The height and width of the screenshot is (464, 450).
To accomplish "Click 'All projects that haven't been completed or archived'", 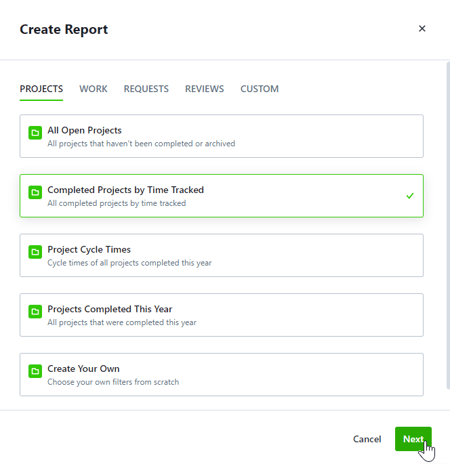I will 141,144.
